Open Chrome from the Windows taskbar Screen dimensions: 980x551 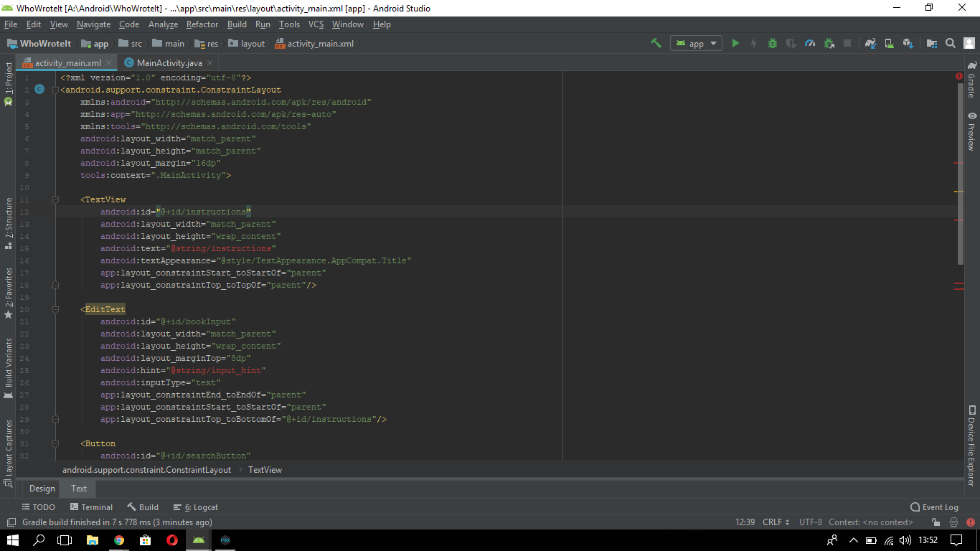[x=118, y=540]
